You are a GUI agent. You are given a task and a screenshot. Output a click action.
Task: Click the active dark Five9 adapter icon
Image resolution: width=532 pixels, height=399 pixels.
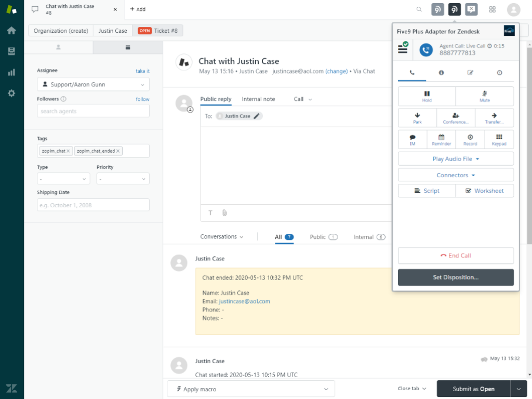(454, 9)
